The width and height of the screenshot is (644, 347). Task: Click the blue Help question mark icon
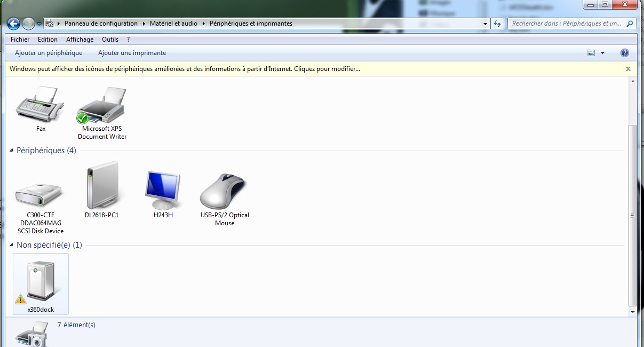coord(625,53)
